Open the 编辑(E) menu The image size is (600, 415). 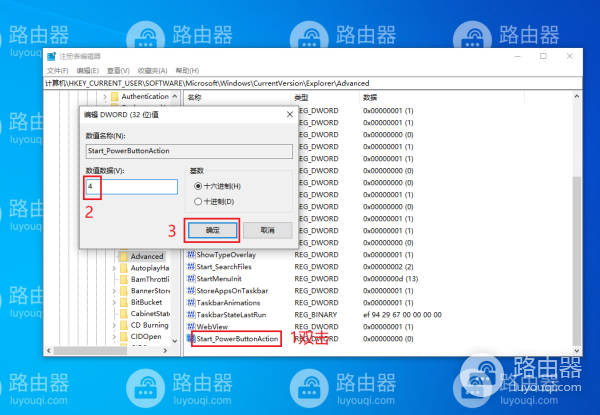(x=88, y=71)
